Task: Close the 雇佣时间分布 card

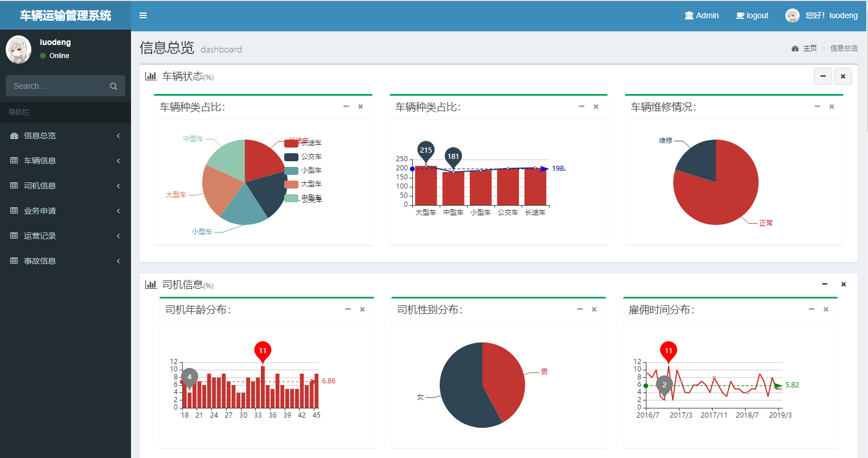Action: pyautogui.click(x=826, y=309)
